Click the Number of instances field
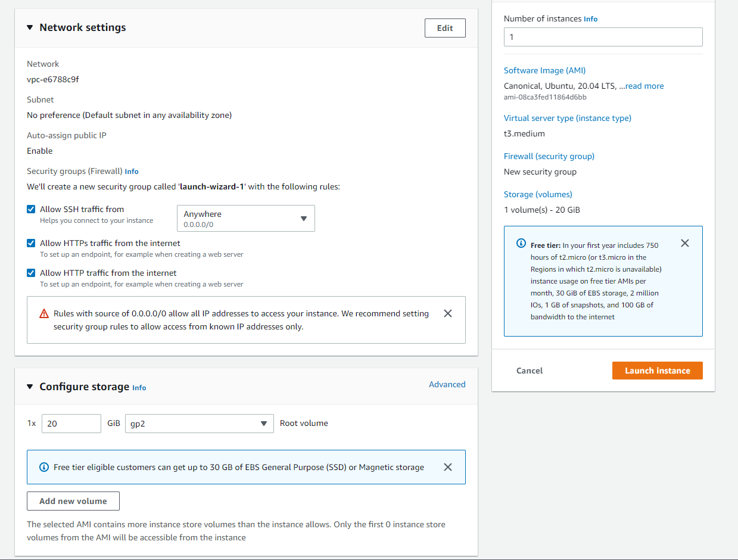The width and height of the screenshot is (738, 560). [603, 37]
